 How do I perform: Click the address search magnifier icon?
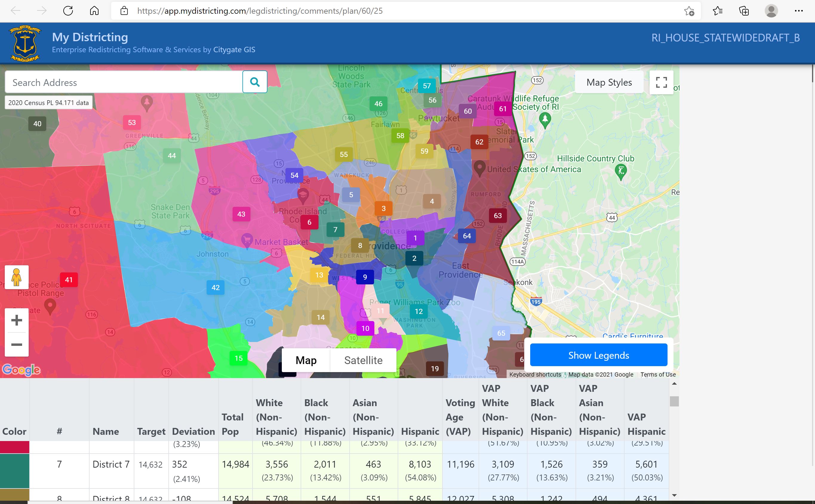[x=254, y=82]
